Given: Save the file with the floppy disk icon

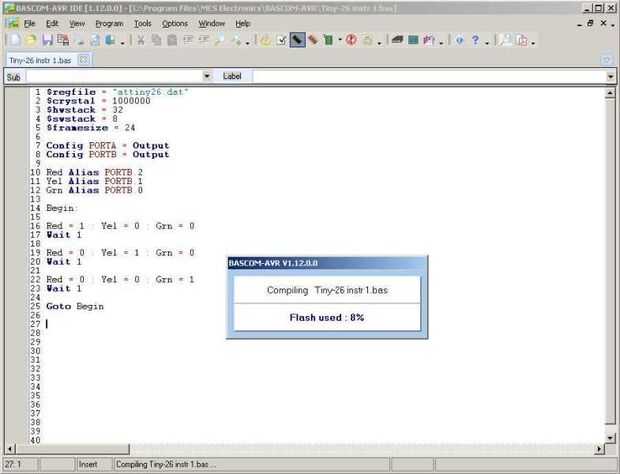Looking at the screenshot, I should click(x=47, y=40).
